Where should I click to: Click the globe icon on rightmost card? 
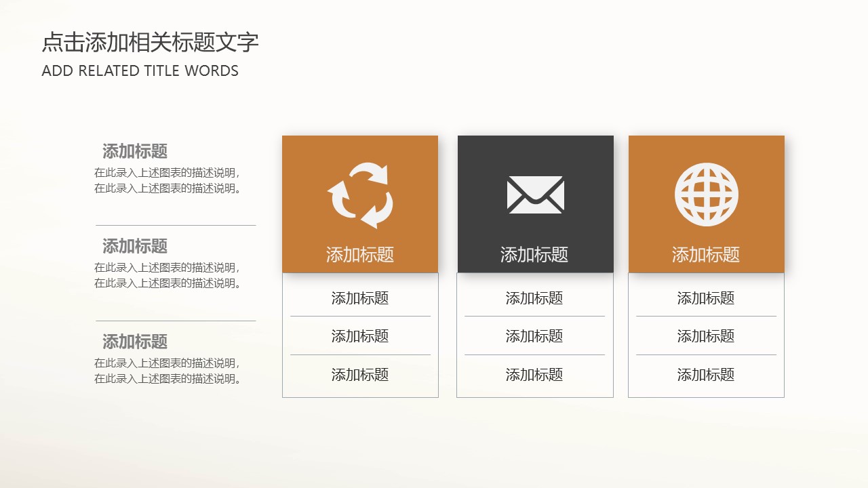[x=706, y=193]
